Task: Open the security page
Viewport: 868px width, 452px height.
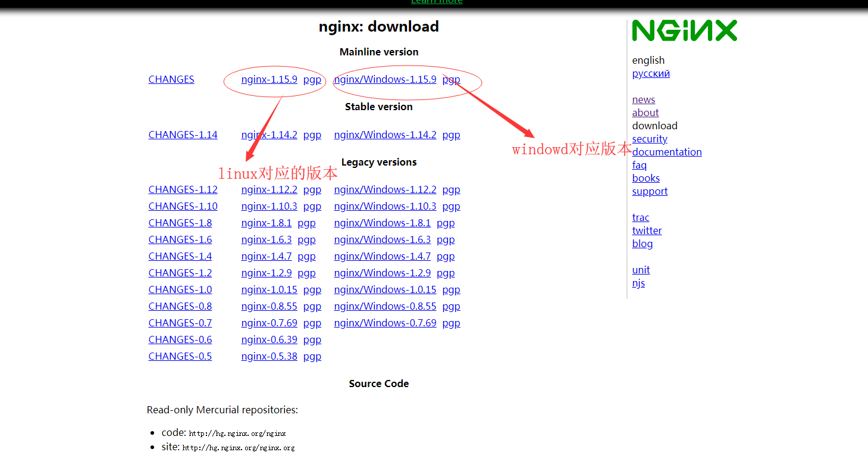Action: pos(650,139)
